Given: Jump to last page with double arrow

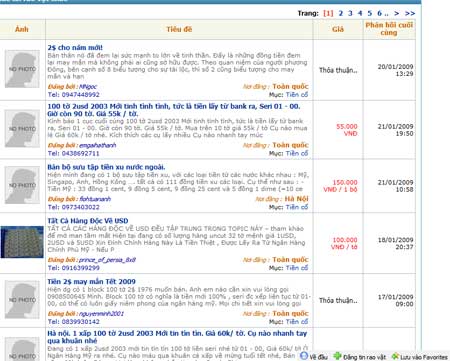Looking at the screenshot, I should click(410, 13).
